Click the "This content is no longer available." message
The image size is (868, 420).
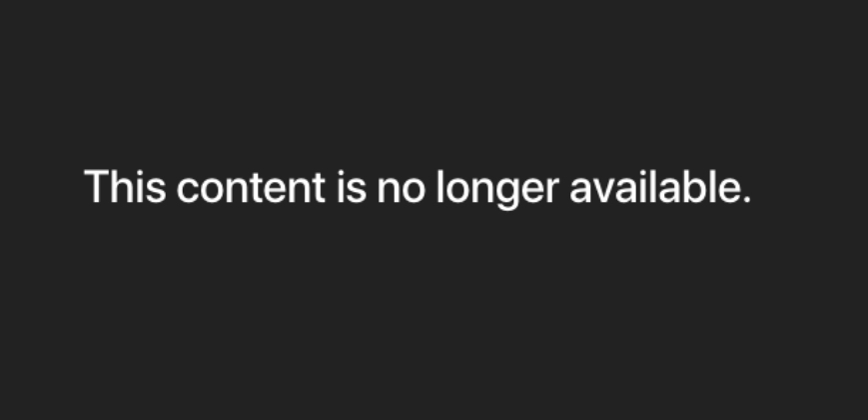(x=418, y=188)
